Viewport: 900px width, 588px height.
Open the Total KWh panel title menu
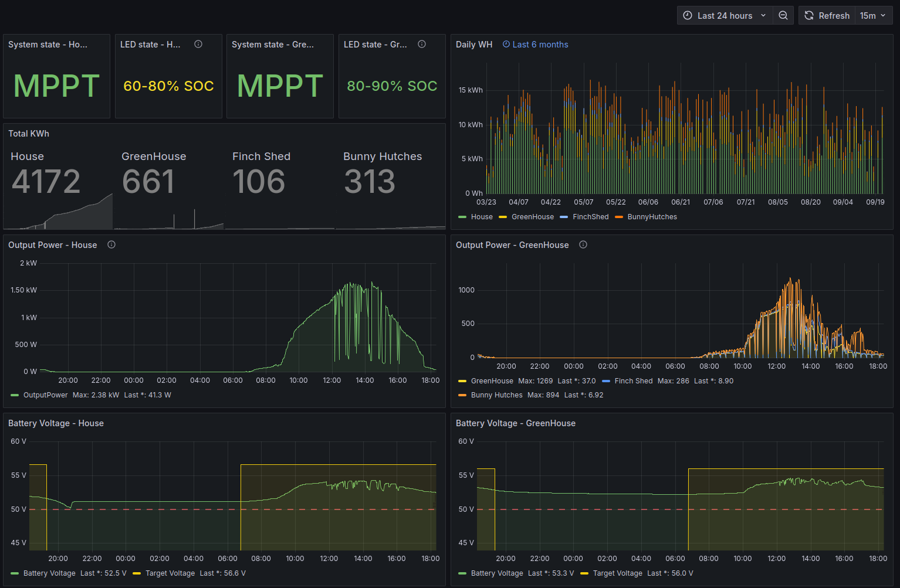click(29, 134)
